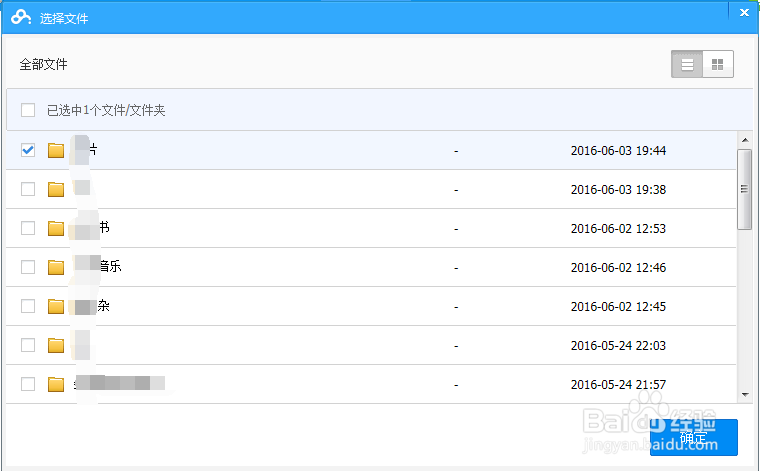The width and height of the screenshot is (760, 471).
Task: Check the folder dated 2016-06-02 12:46
Action: [28, 267]
